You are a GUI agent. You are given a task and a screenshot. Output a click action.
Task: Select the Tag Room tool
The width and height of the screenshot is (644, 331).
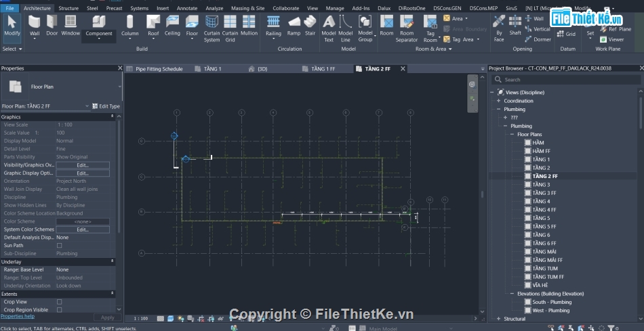pos(430,28)
